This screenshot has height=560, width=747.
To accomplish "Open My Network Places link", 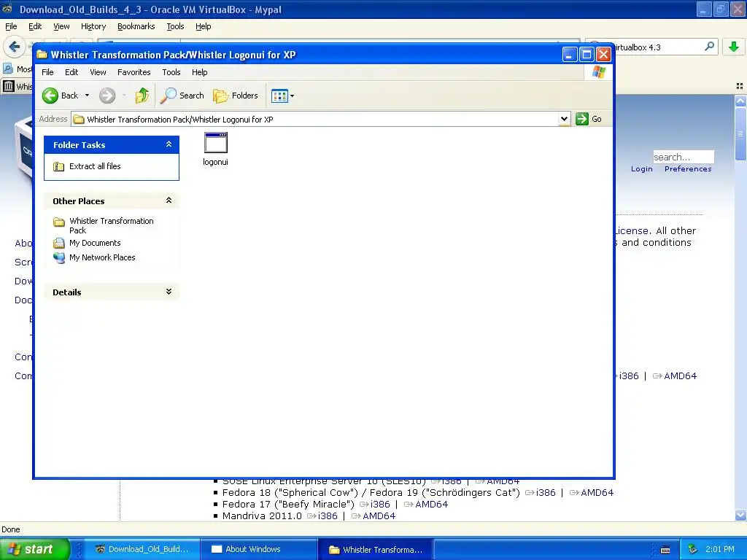I will [x=102, y=257].
